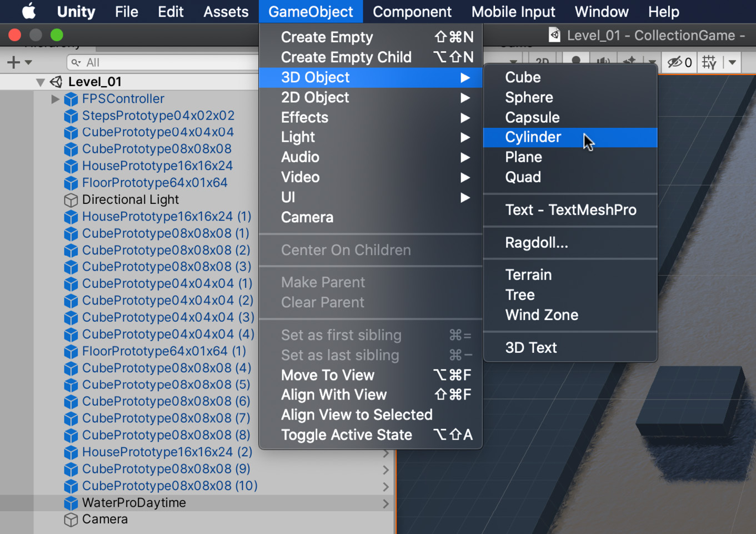The width and height of the screenshot is (756, 534).
Task: Open the File menu
Action: pyautogui.click(x=127, y=12)
